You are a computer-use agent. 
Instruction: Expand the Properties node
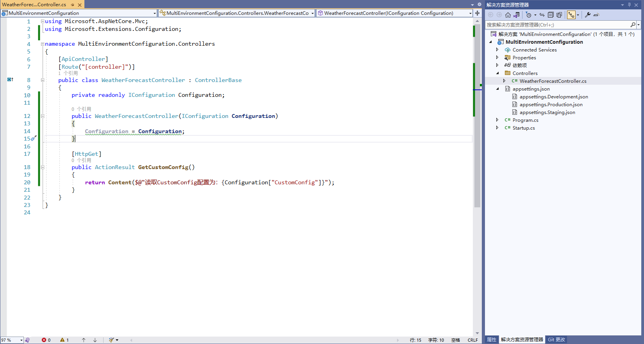pos(497,57)
